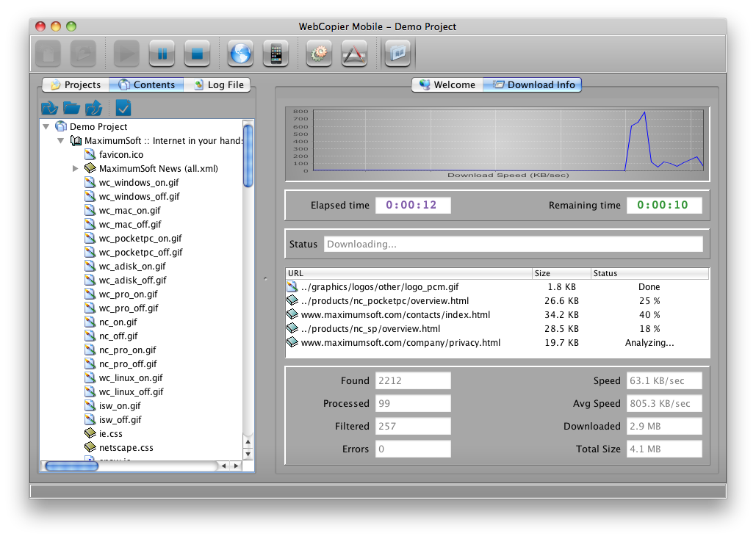Click the first folder icon above the tree

pyautogui.click(x=49, y=108)
